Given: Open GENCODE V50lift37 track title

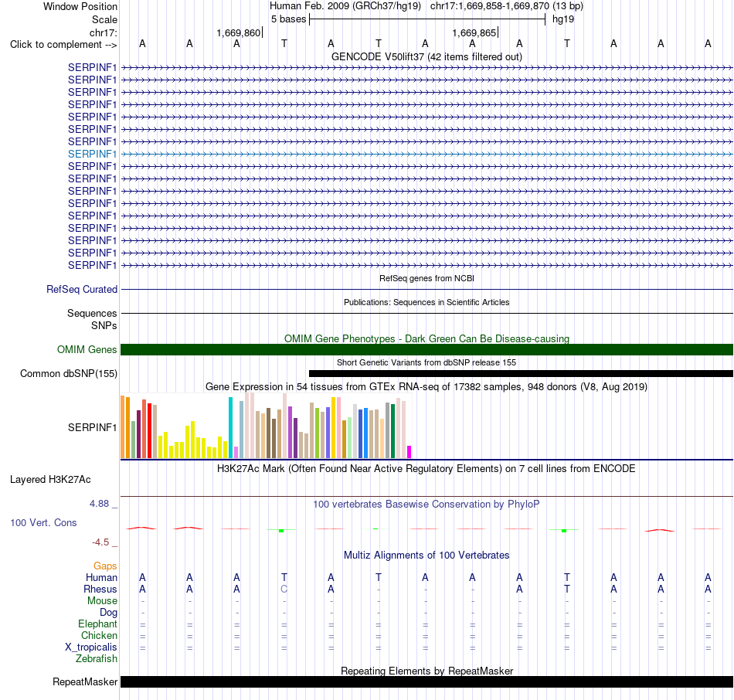Looking at the screenshot, I should (x=426, y=56).
